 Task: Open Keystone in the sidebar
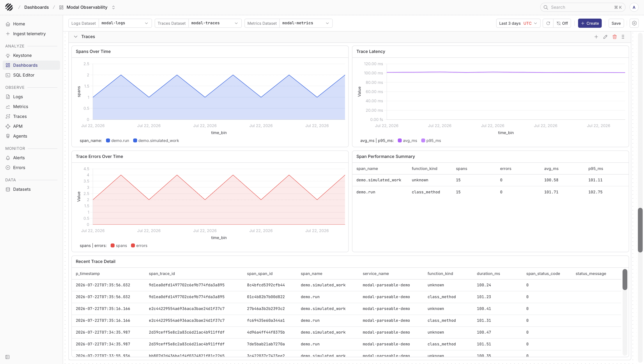pyautogui.click(x=31, y=55)
